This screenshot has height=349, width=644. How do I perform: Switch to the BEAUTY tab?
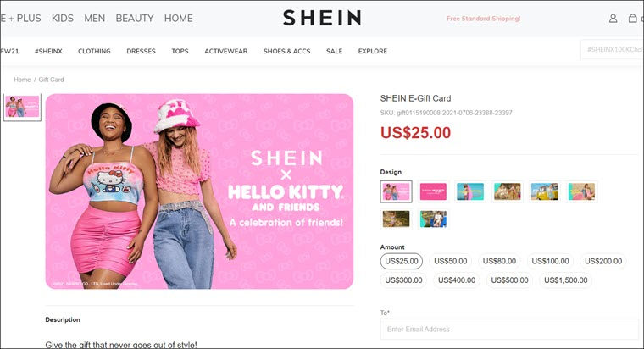[x=134, y=19]
